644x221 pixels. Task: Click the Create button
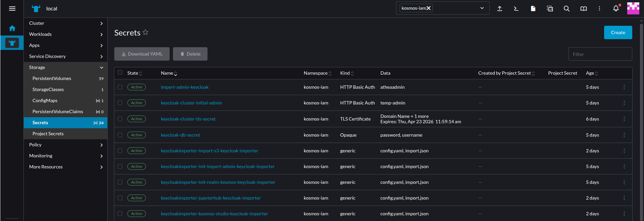coord(618,32)
